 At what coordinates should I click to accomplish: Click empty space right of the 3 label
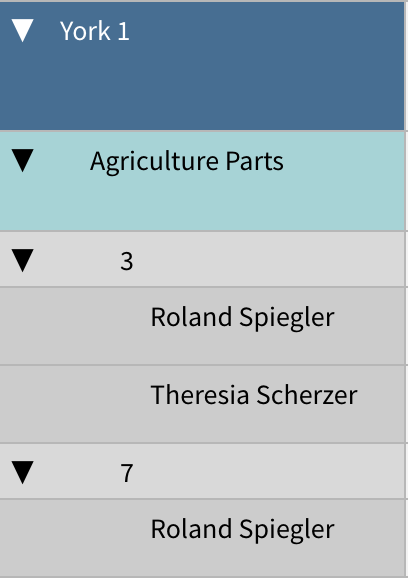[x=269, y=259]
